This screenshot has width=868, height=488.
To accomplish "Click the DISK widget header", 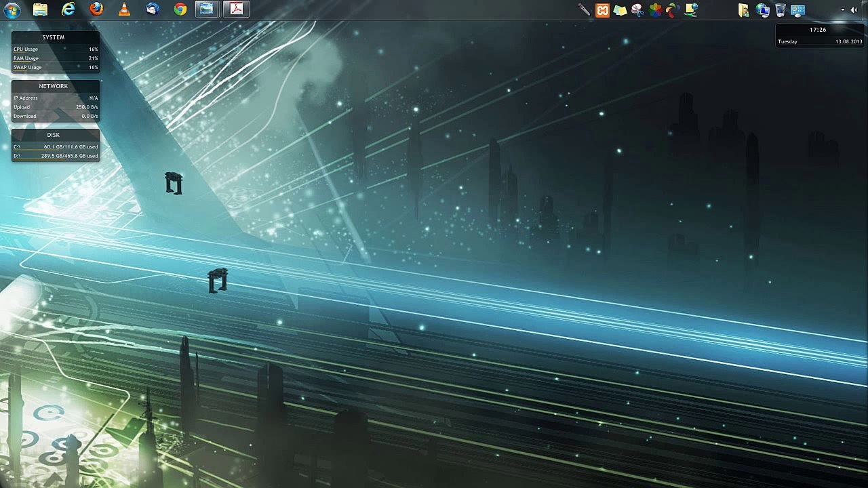I will coord(54,135).
